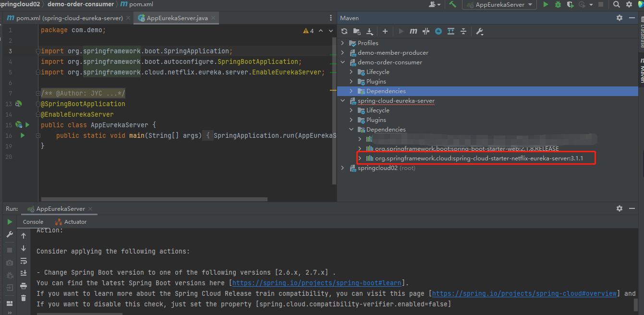Collapse the demo-order-consumer Maven module
This screenshot has height=315, width=644.
(x=343, y=62)
